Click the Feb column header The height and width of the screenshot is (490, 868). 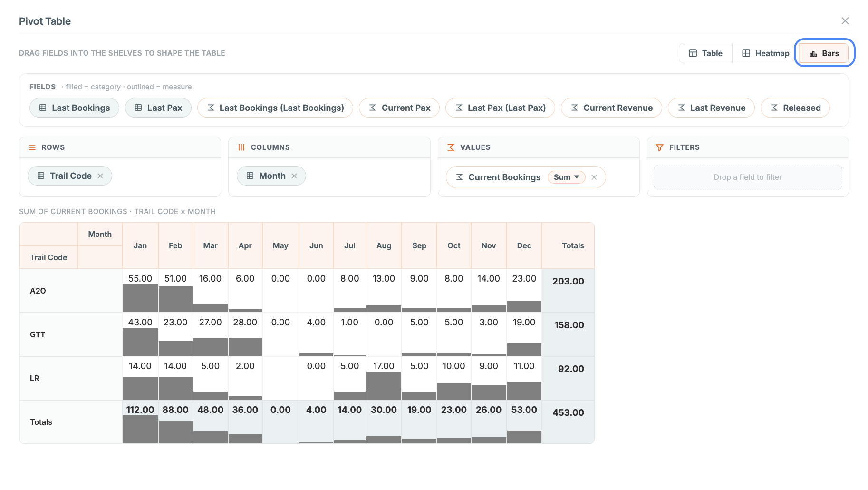[x=175, y=245]
